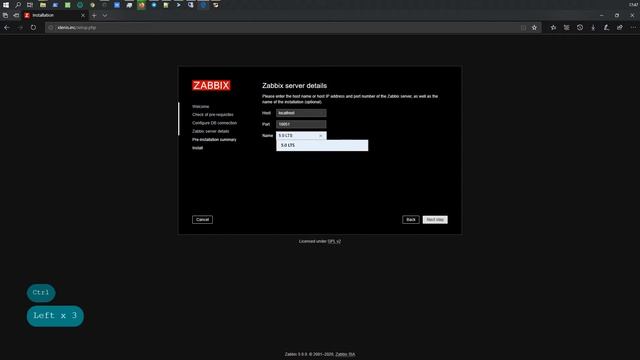Open the GPL v2 license link
The image size is (640, 360).
coord(334,242)
